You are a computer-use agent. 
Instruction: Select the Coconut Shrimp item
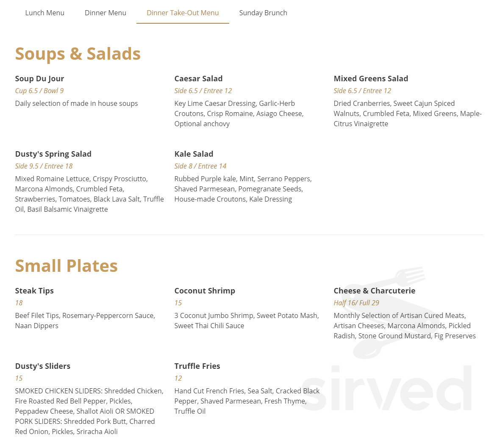tap(205, 290)
